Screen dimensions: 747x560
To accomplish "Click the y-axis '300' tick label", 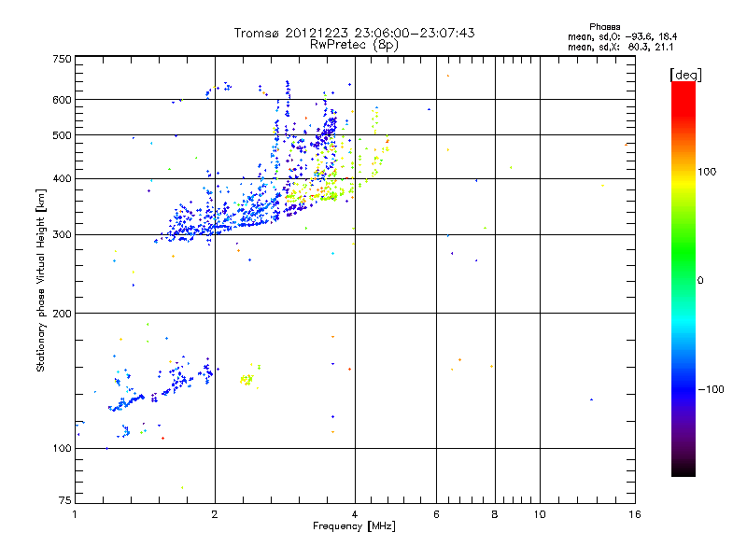I will point(62,235).
